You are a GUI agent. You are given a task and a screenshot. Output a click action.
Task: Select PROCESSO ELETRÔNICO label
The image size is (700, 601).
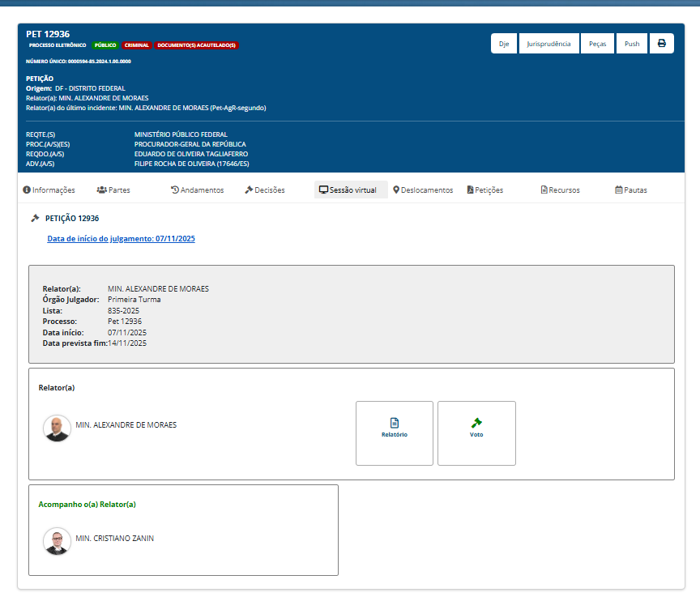[58, 45]
